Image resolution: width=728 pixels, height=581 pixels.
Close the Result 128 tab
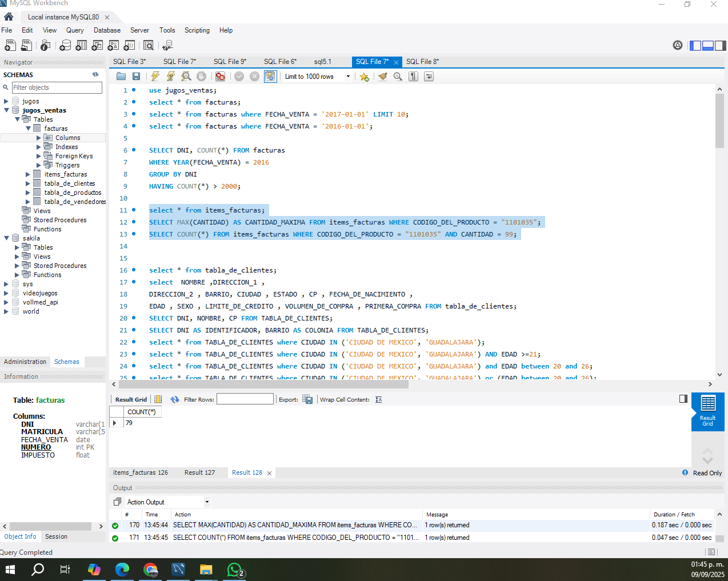tap(269, 473)
